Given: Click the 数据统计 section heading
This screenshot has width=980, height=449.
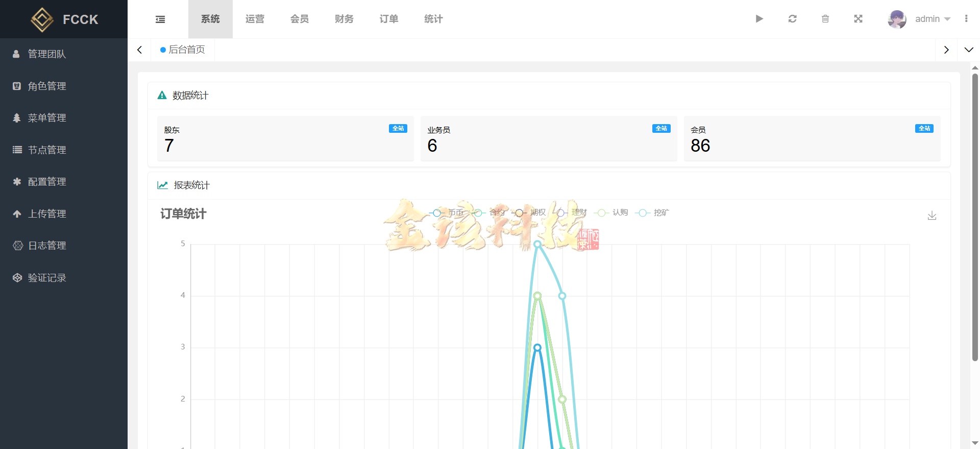Looking at the screenshot, I should click(x=190, y=96).
